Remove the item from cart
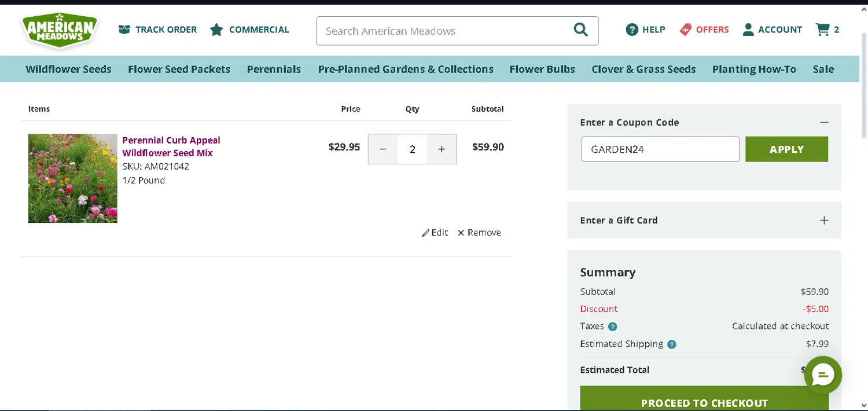This screenshot has height=411, width=868. [479, 233]
